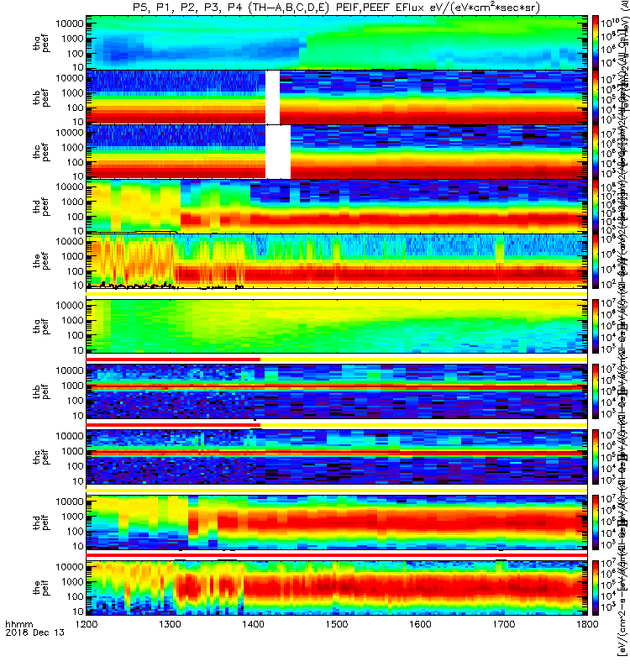Click the color bar beside the peef panel
Viewport: 630px width, 672px height.
click(596, 261)
